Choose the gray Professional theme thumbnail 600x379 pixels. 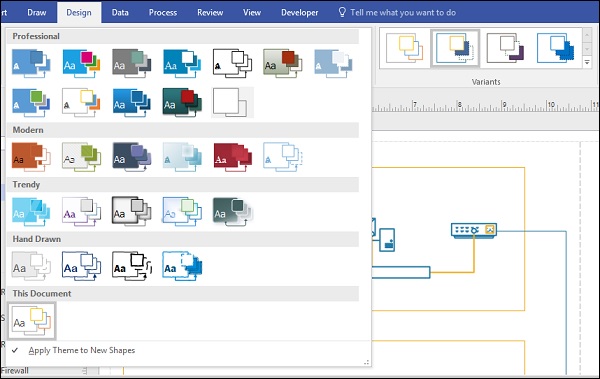(x=131, y=63)
